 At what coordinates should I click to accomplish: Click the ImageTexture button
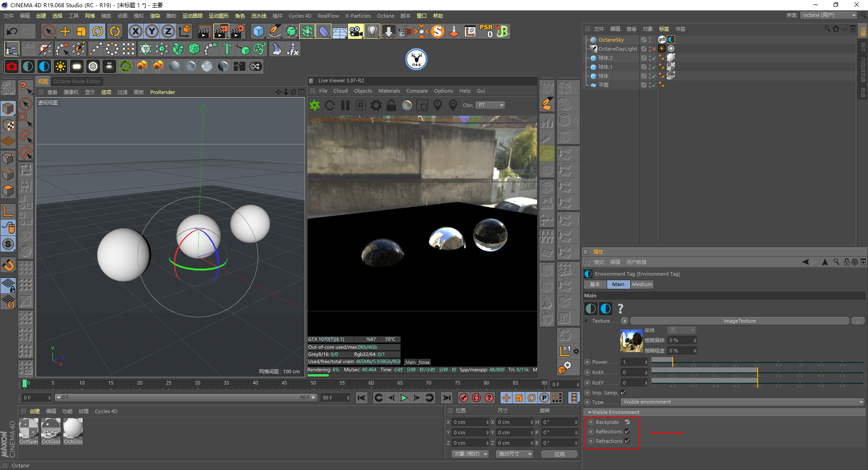point(740,321)
